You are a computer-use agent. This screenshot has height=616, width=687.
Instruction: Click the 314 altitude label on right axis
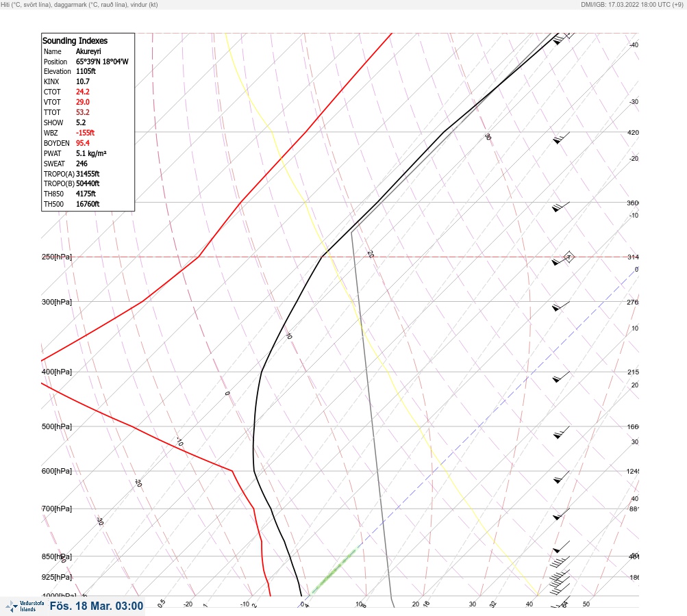click(633, 257)
